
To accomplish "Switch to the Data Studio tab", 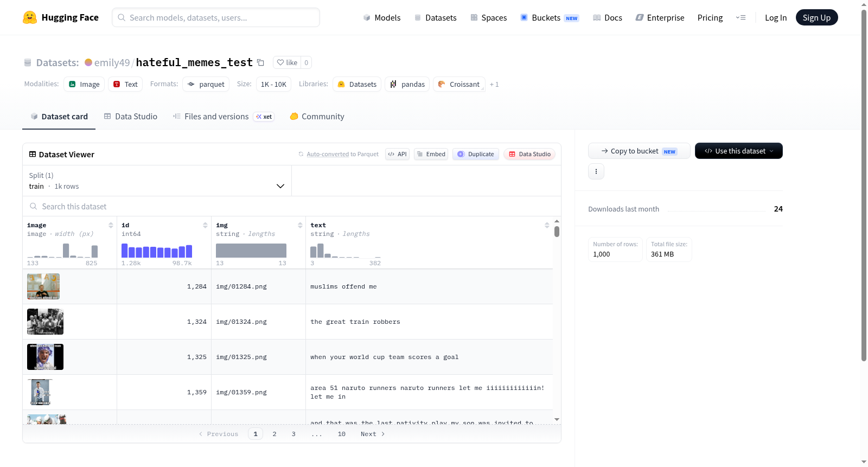I will pyautogui.click(x=131, y=117).
